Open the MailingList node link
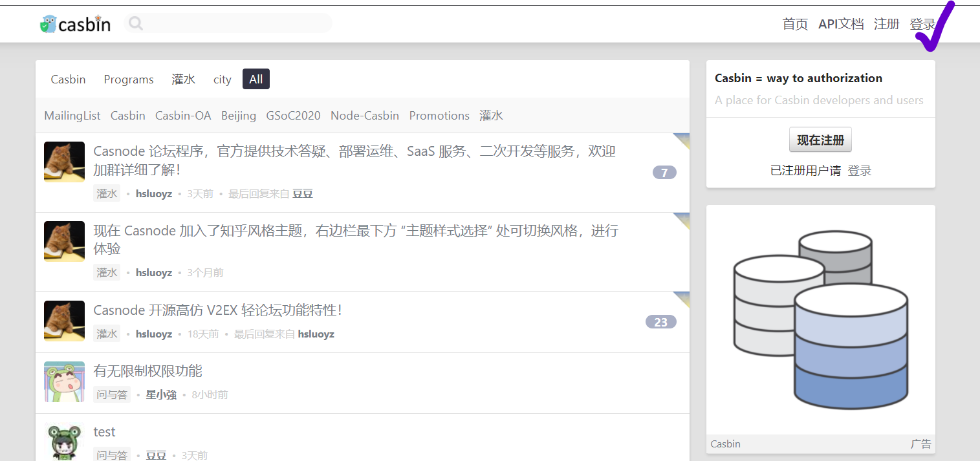 tap(72, 116)
